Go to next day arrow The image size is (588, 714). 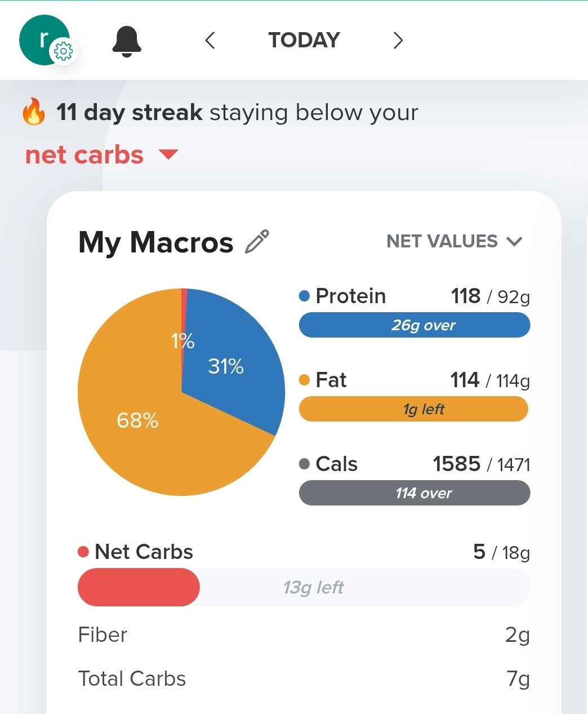398,41
